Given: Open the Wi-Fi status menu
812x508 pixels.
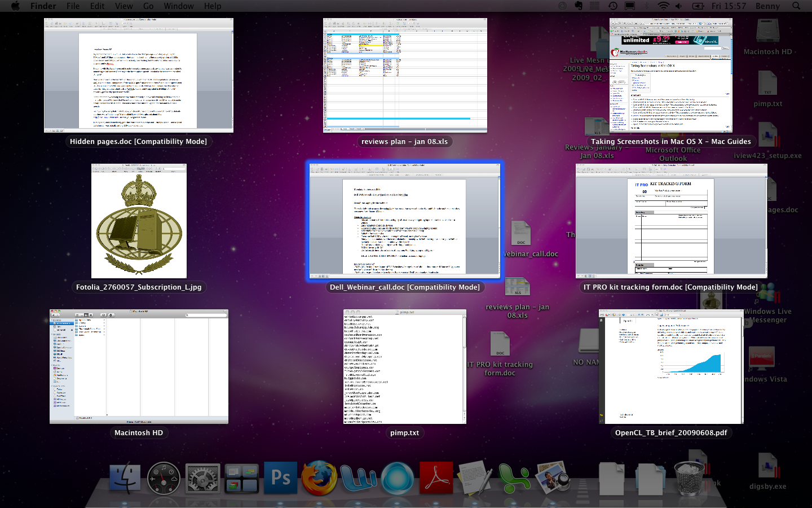Looking at the screenshot, I should tap(663, 6).
